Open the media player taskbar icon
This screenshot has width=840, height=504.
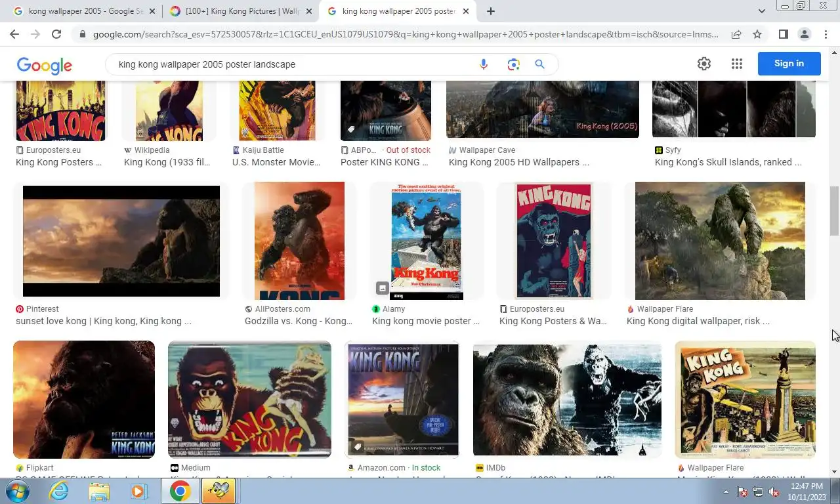pos(138,491)
